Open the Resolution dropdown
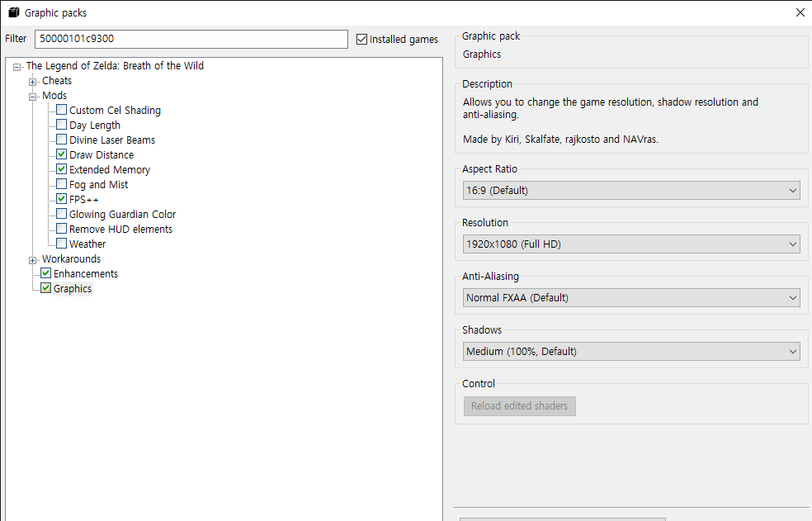This screenshot has height=521, width=812. 631,244
